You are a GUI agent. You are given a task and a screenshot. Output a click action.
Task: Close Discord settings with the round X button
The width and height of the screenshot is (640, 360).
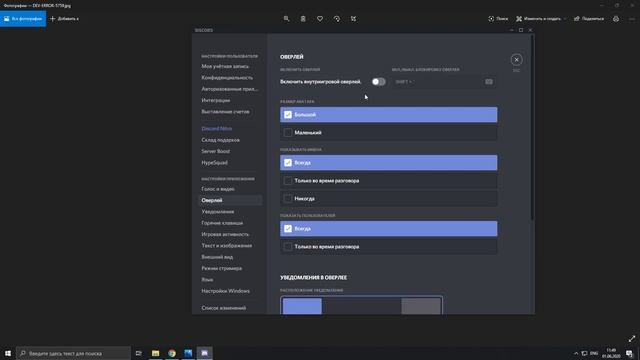click(x=516, y=60)
